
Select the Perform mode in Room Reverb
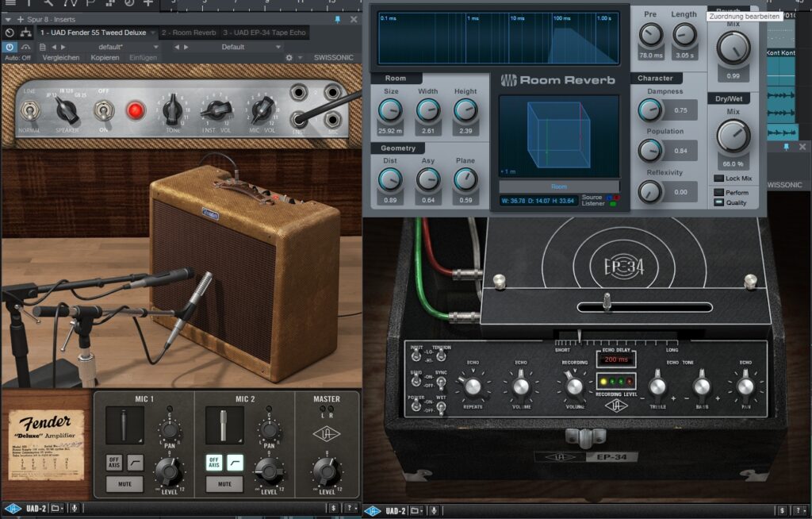[718, 192]
